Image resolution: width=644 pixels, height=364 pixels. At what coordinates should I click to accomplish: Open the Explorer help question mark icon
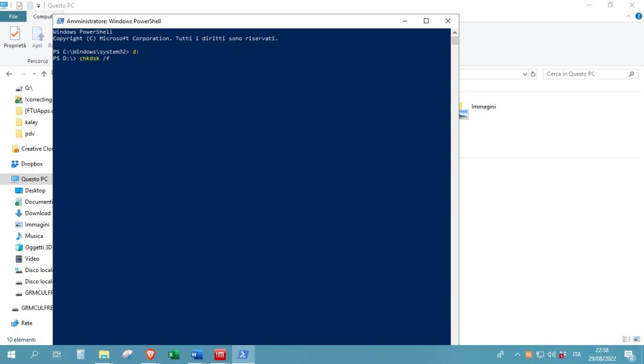point(638,17)
